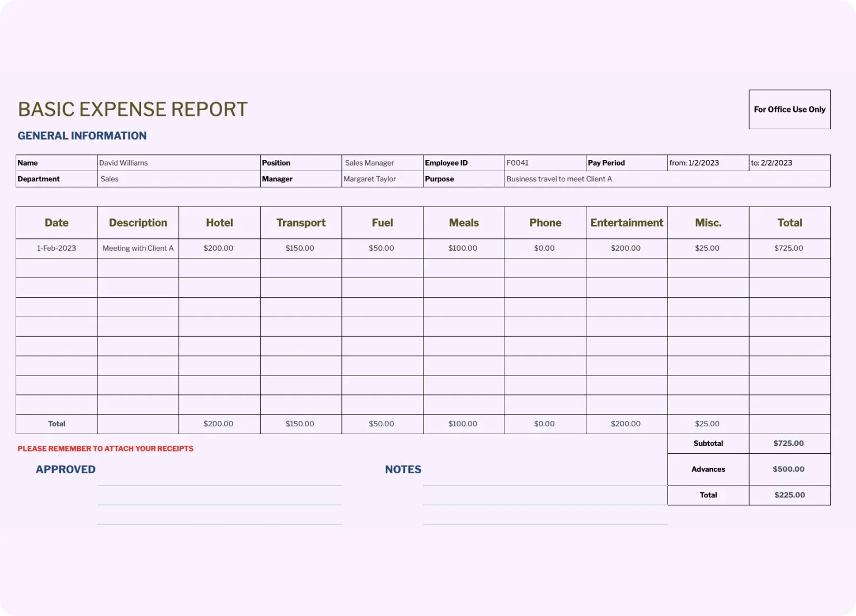Click the Date cell showing 1-Feb-2023

[x=57, y=248]
